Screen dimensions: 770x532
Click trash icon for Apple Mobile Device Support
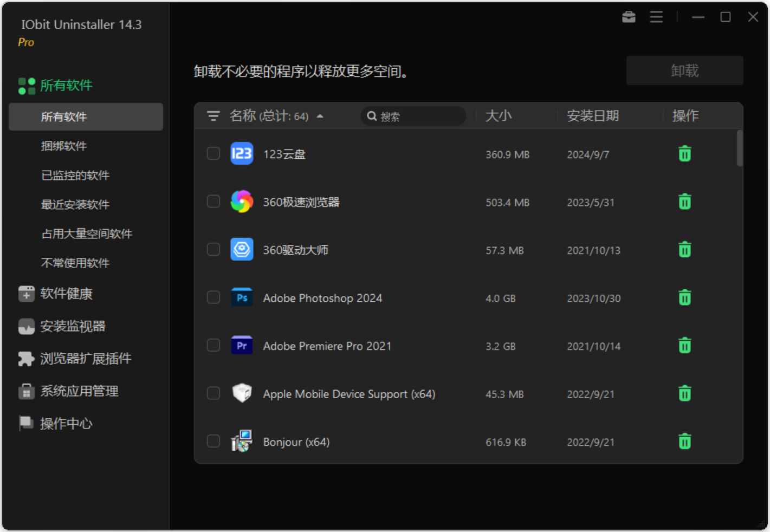(685, 393)
